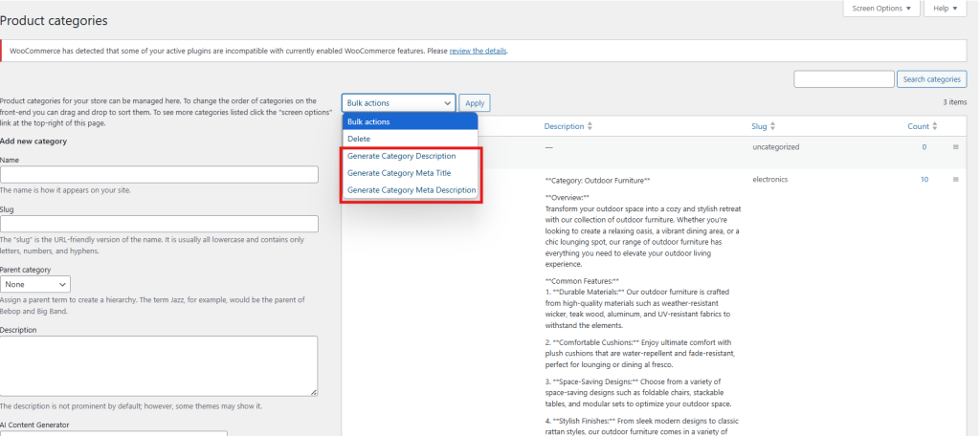
Task: Open count 10 for electronics row
Action: click(x=924, y=179)
